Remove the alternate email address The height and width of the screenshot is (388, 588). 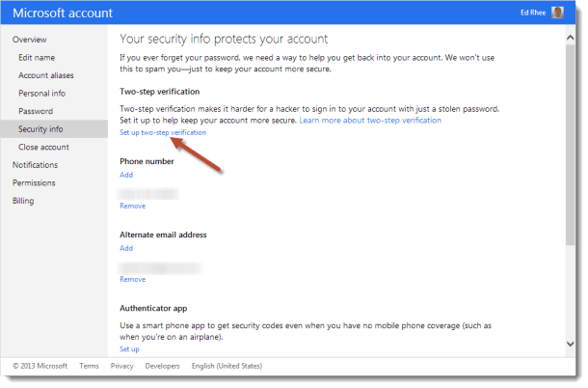(x=132, y=279)
